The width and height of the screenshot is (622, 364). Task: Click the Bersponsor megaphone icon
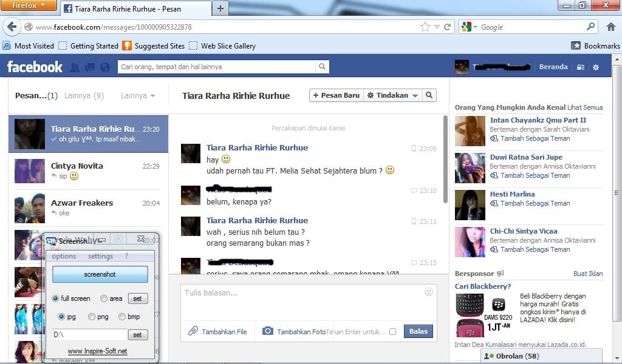click(501, 273)
